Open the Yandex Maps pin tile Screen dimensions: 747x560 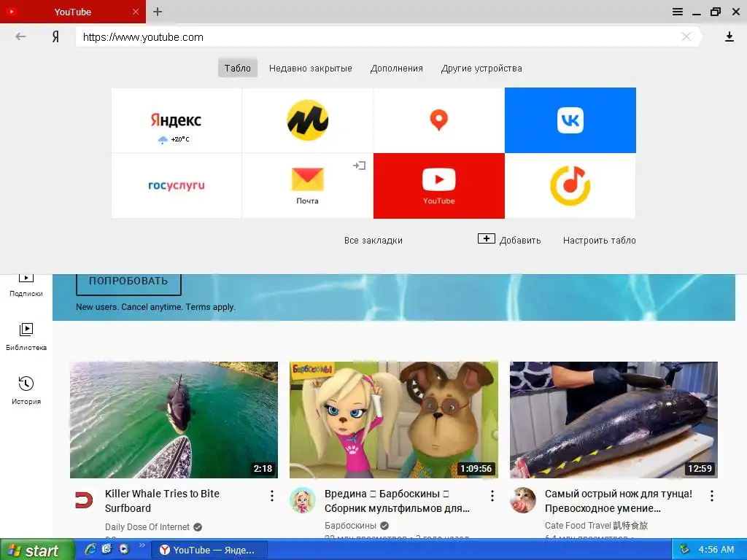click(x=438, y=120)
